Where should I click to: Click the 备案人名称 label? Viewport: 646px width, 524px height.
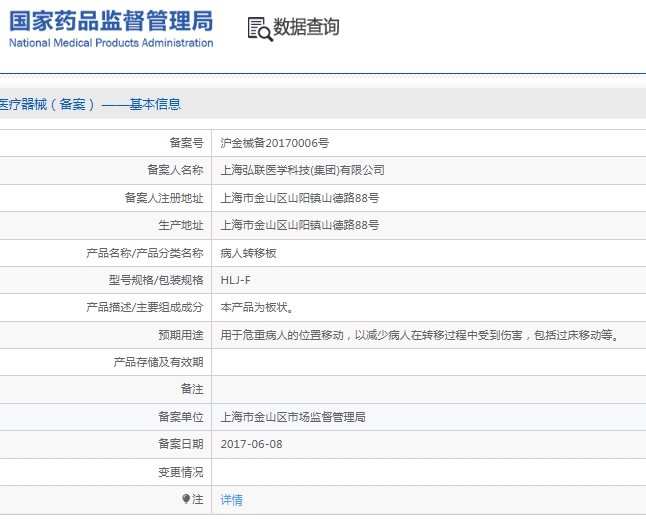(x=176, y=170)
